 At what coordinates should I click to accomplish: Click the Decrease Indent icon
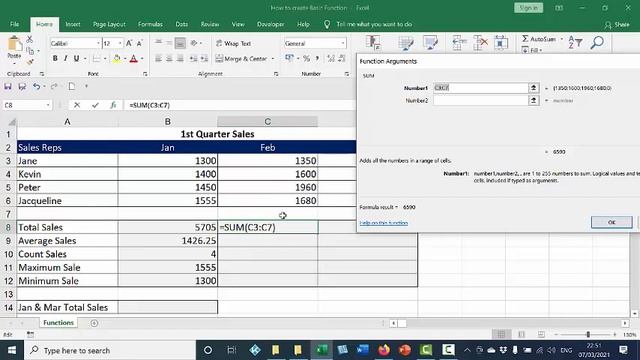pyautogui.click(x=193, y=59)
